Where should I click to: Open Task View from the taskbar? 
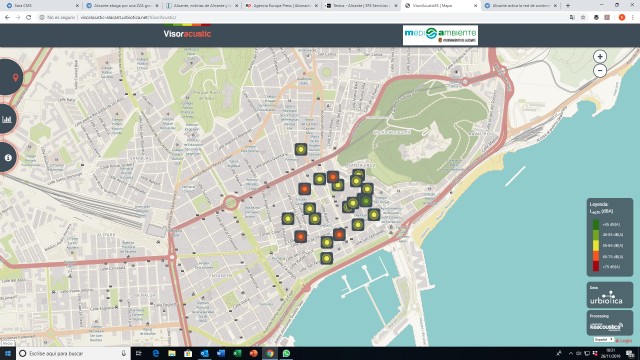(x=139, y=353)
